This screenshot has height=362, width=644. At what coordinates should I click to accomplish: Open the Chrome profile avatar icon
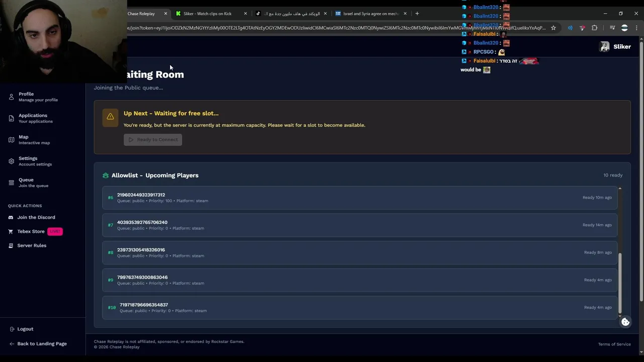pos(624,28)
